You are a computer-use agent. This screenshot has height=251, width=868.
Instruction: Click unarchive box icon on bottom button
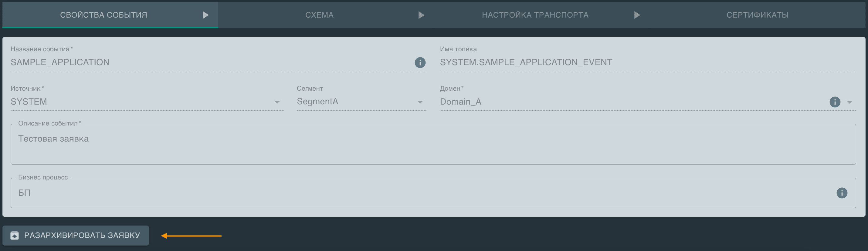tap(15, 236)
